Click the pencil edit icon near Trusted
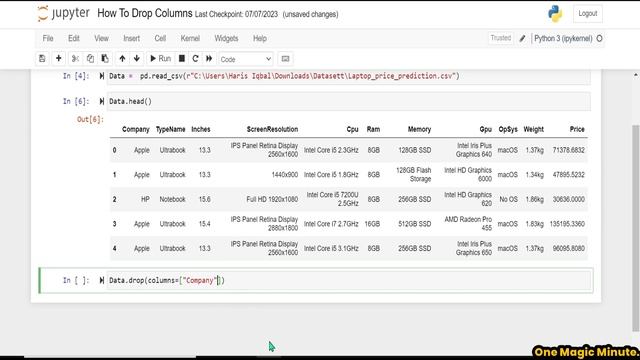 [522, 39]
